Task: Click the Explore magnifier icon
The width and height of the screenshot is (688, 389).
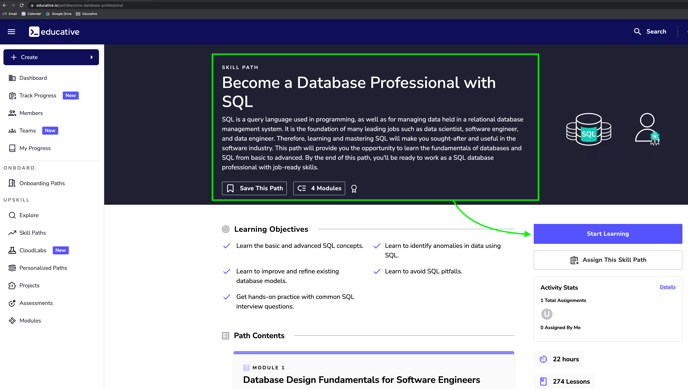Action: pos(12,215)
